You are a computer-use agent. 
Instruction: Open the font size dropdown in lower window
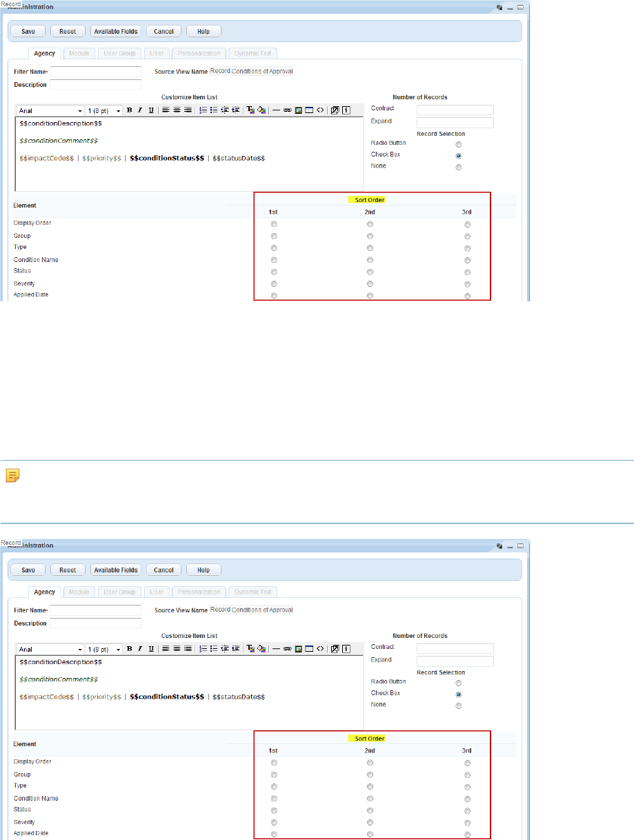(104, 649)
